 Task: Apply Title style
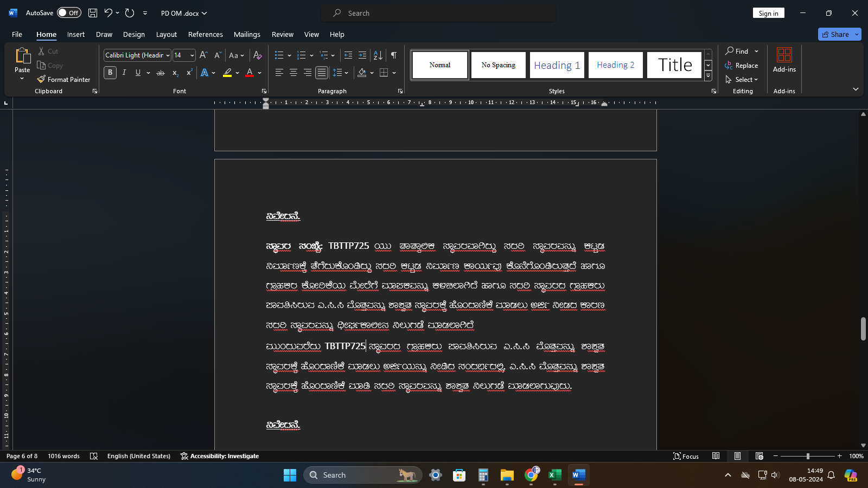coord(674,65)
